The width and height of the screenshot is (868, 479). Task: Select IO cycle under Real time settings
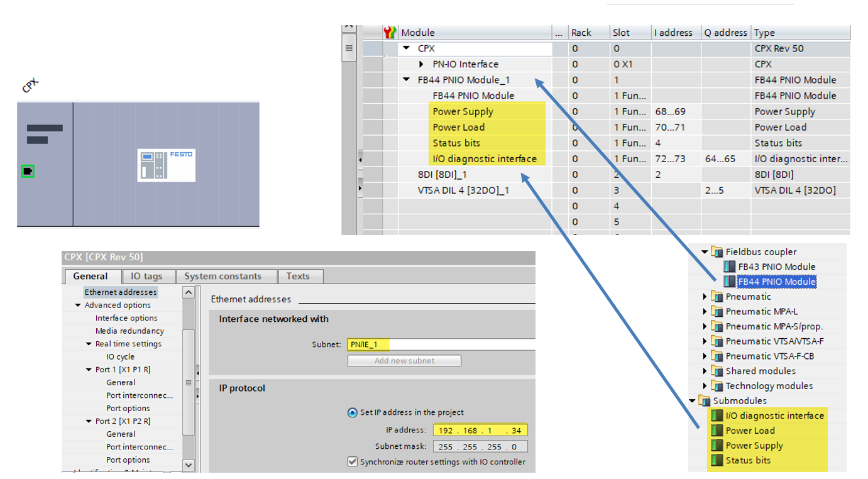point(120,357)
